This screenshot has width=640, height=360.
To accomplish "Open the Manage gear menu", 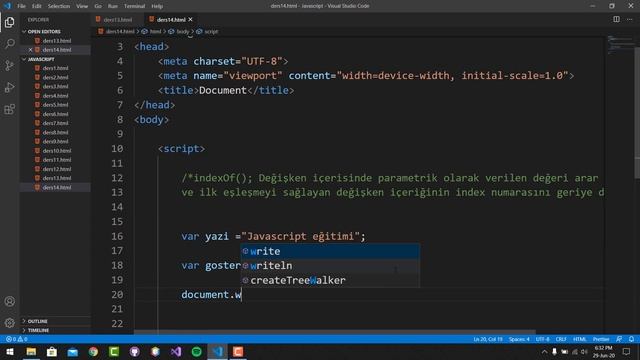I will [x=9, y=323].
